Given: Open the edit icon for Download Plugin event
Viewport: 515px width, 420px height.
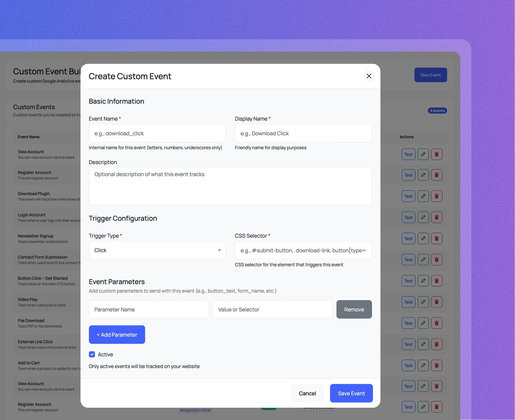Looking at the screenshot, I should [x=423, y=196].
